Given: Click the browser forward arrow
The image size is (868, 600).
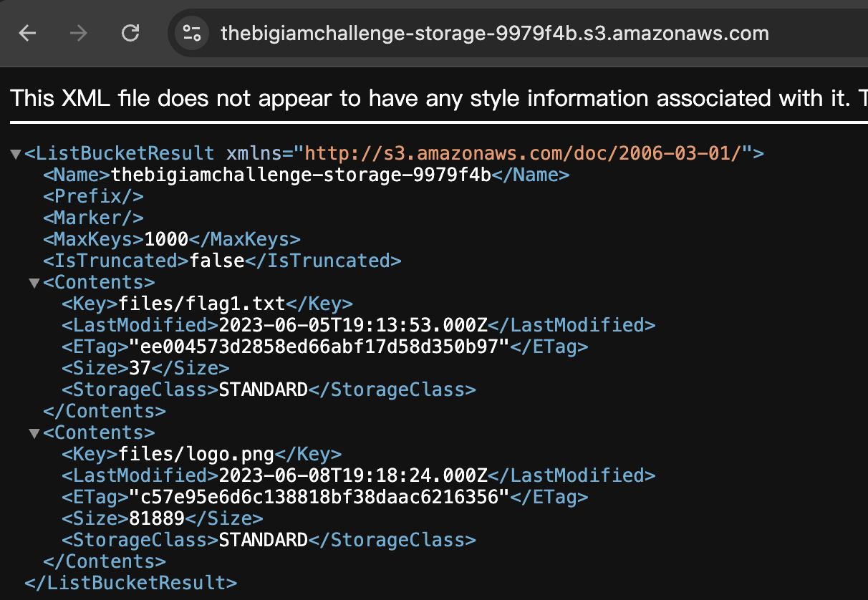Looking at the screenshot, I should click(79, 33).
